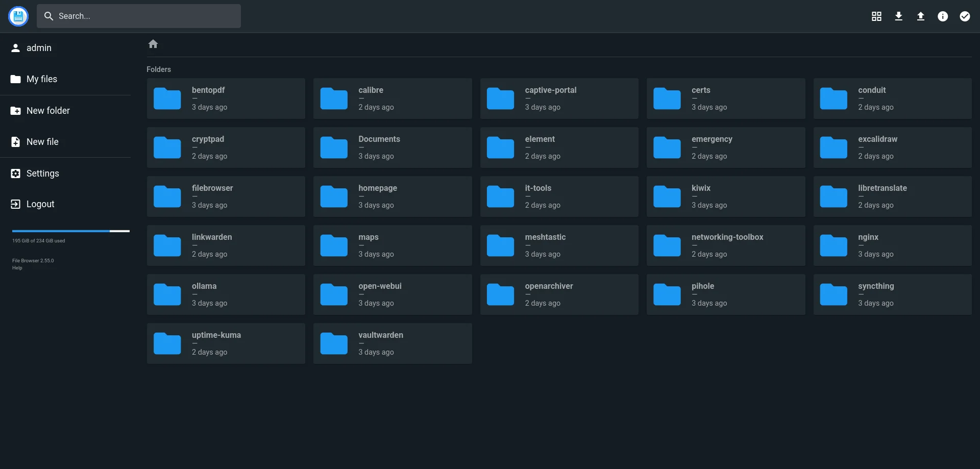Viewport: 980px width, 469px height.
Task: Select the captive-portal folder icon
Action: click(x=500, y=98)
